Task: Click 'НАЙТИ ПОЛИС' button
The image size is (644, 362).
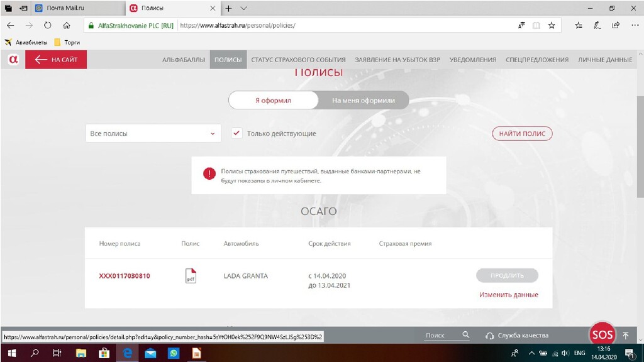Action: coord(522,133)
